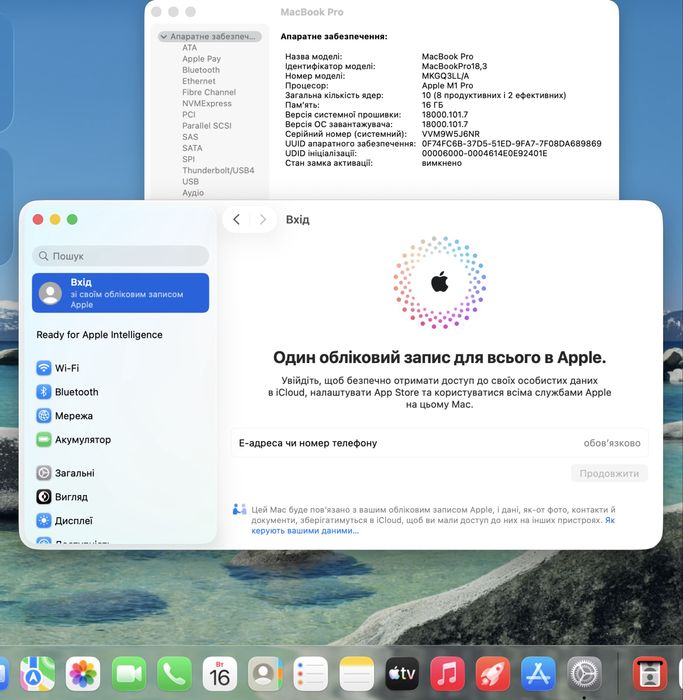Focus the Е-адреса чи номер телефону field
Image resolution: width=683 pixels, height=700 pixels.
[x=440, y=443]
